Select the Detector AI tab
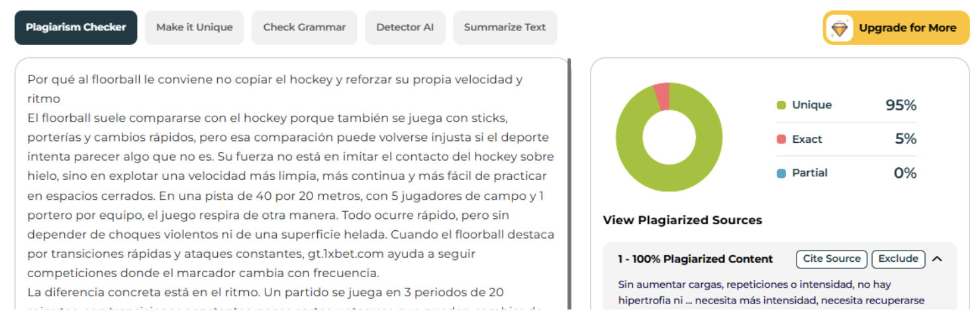980x328 pixels. [x=405, y=28]
